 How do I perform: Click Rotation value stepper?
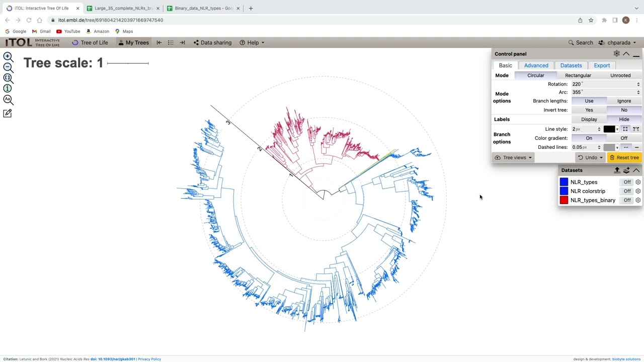[x=638, y=84]
